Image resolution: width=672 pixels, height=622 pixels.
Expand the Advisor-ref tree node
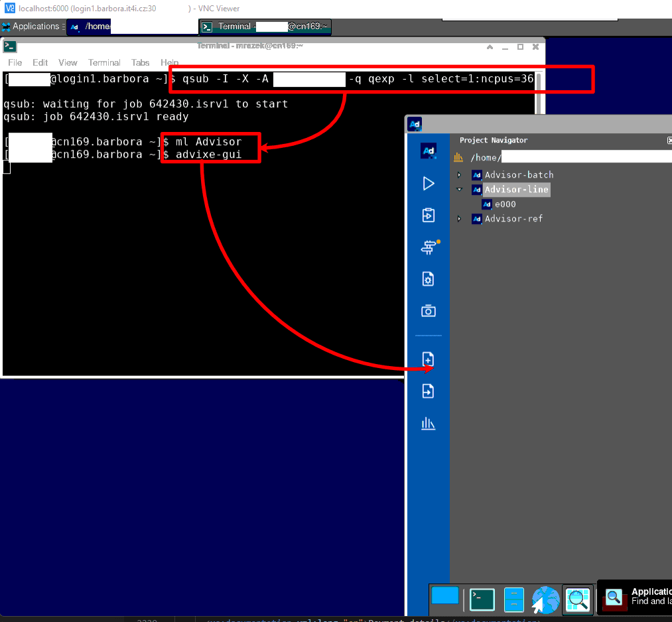tap(459, 219)
